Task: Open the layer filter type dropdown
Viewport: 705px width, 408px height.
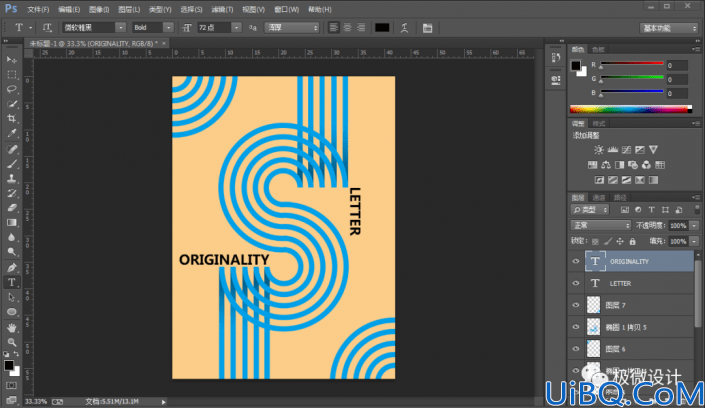Action: [x=590, y=210]
